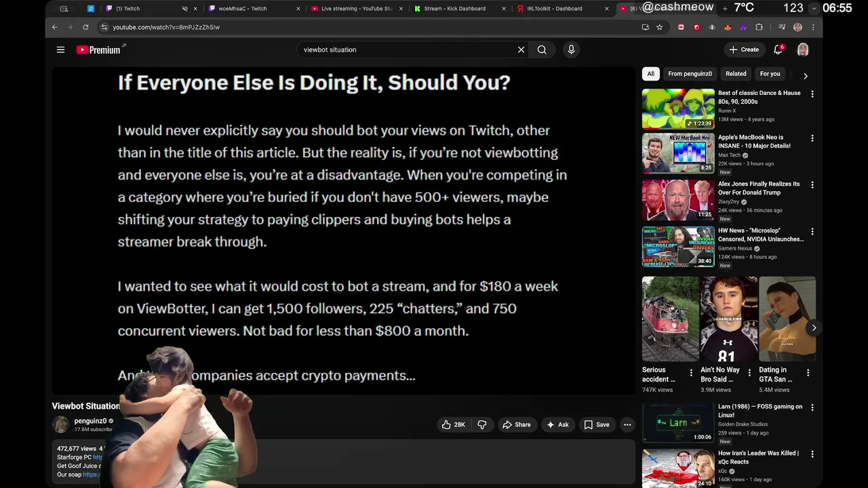Screen dimensions: 868x488
Task: Share the Viewbot Situation video
Action: [516, 424]
